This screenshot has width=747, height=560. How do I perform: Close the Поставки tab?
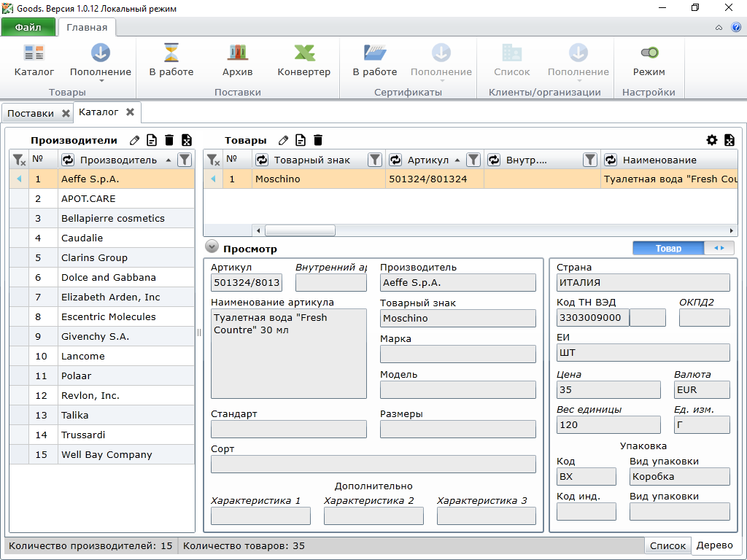pos(66,113)
